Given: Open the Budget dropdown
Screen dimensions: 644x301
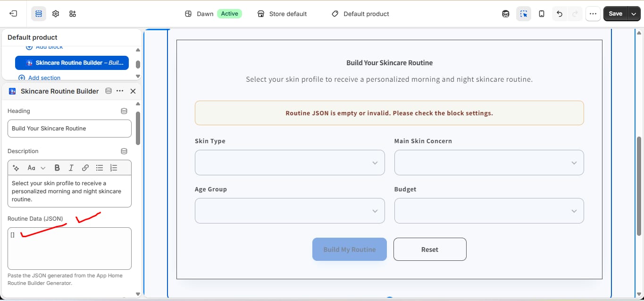Looking at the screenshot, I should pos(489,211).
